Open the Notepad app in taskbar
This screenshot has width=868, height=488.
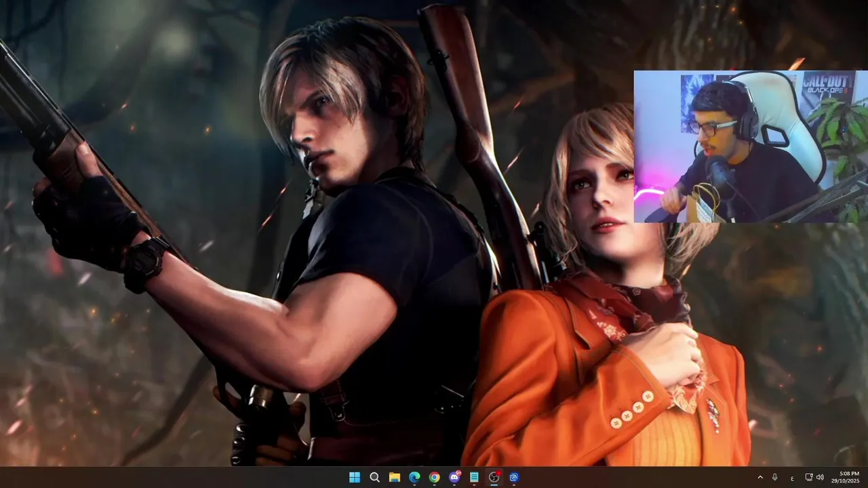click(474, 477)
